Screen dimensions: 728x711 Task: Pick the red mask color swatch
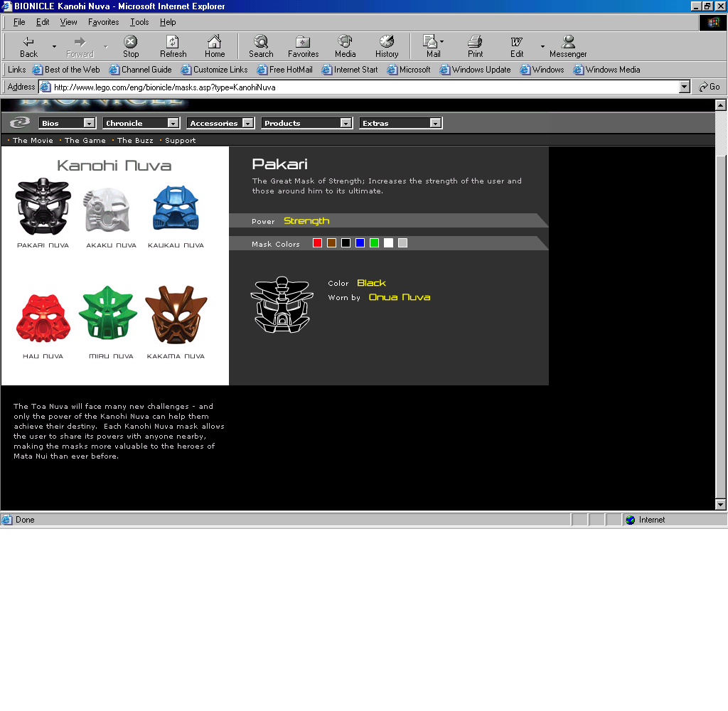point(317,243)
